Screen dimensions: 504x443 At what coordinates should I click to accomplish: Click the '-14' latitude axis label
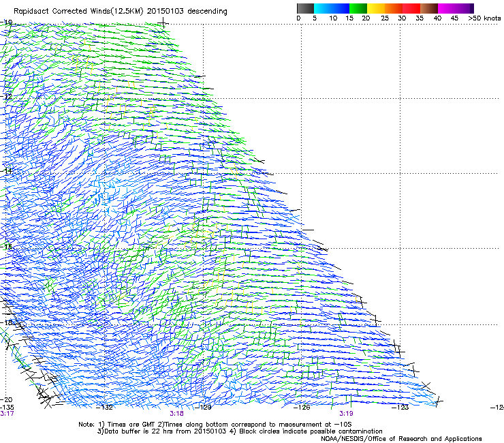click(6, 171)
